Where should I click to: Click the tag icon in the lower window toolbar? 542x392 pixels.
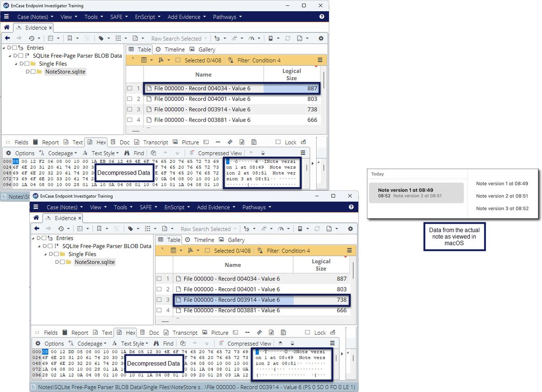click(x=131, y=229)
